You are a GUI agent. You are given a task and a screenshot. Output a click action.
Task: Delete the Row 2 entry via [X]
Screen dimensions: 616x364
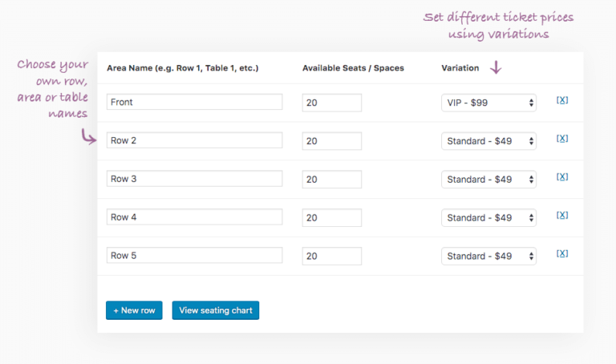[562, 139]
